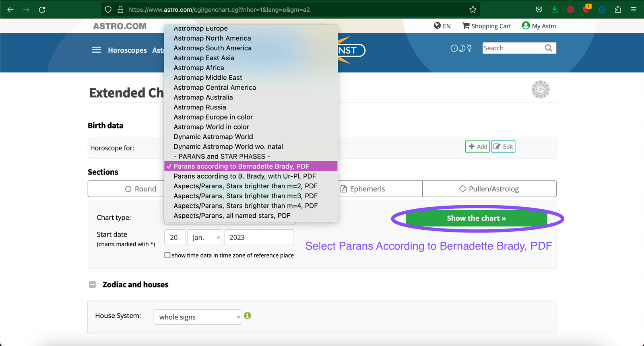Open My Astro account
This screenshot has width=644, height=346.
[x=539, y=26]
